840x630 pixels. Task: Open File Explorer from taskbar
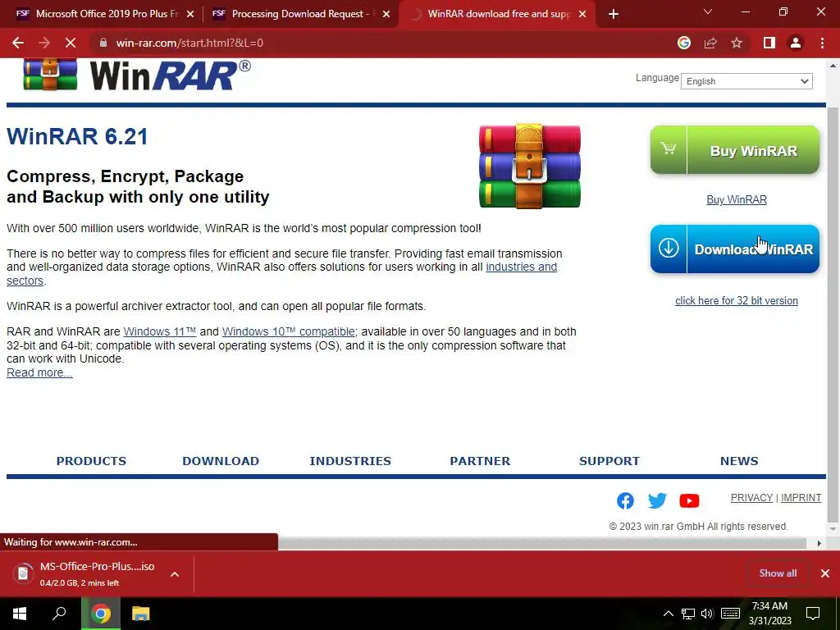[x=140, y=614]
